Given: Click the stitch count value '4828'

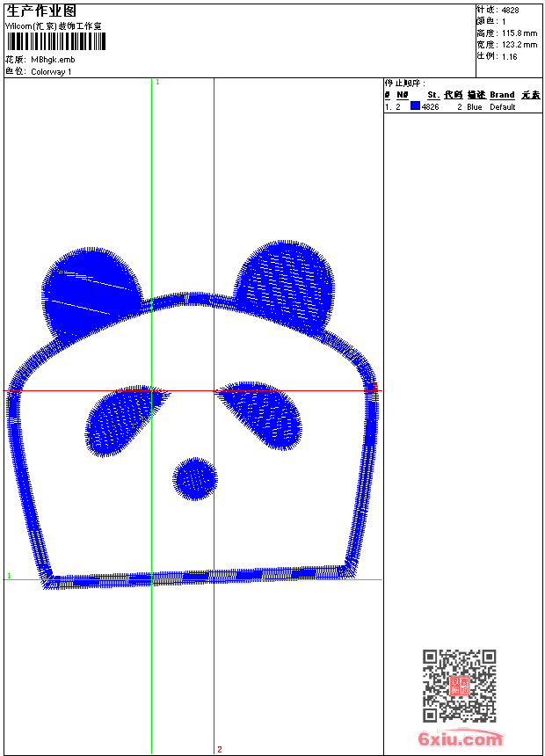Looking at the screenshot, I should tap(510, 11).
